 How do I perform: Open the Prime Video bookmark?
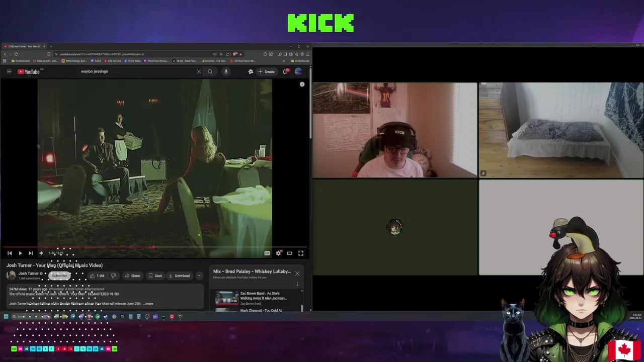132,61
